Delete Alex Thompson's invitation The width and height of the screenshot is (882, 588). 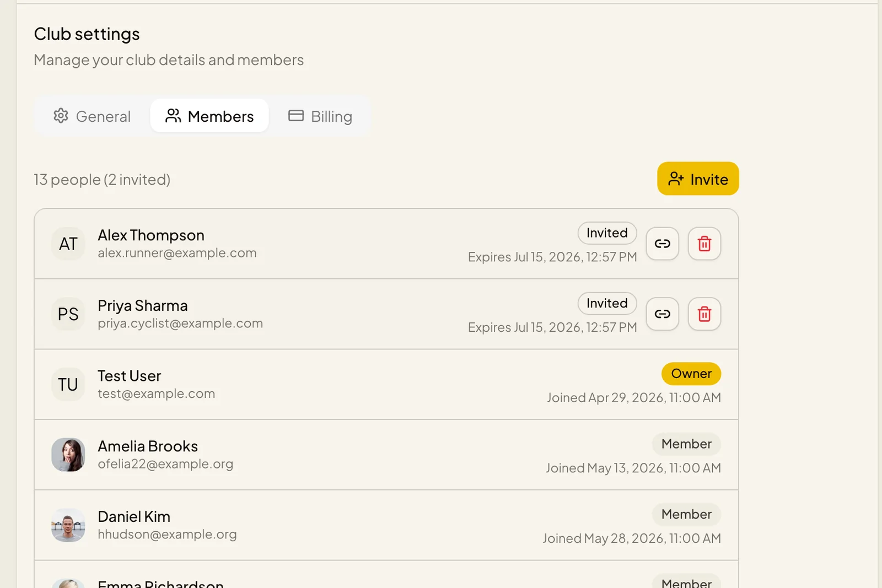pyautogui.click(x=704, y=244)
